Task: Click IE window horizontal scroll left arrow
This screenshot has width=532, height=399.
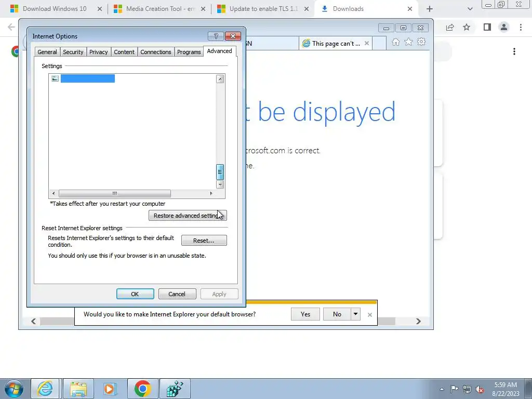Action: click(x=33, y=321)
